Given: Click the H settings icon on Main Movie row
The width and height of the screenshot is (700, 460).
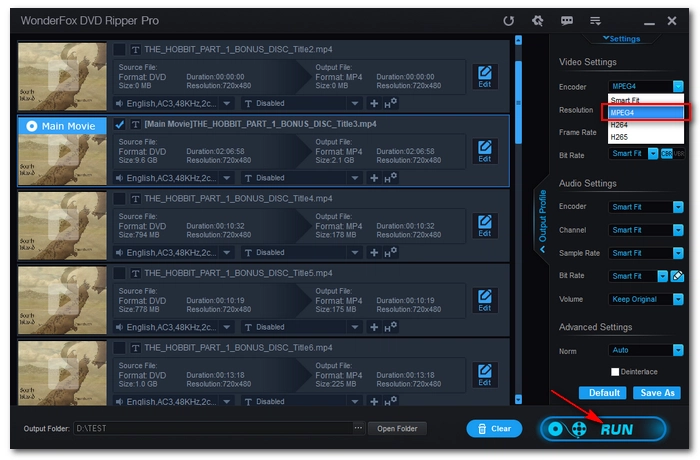Looking at the screenshot, I should [390, 178].
